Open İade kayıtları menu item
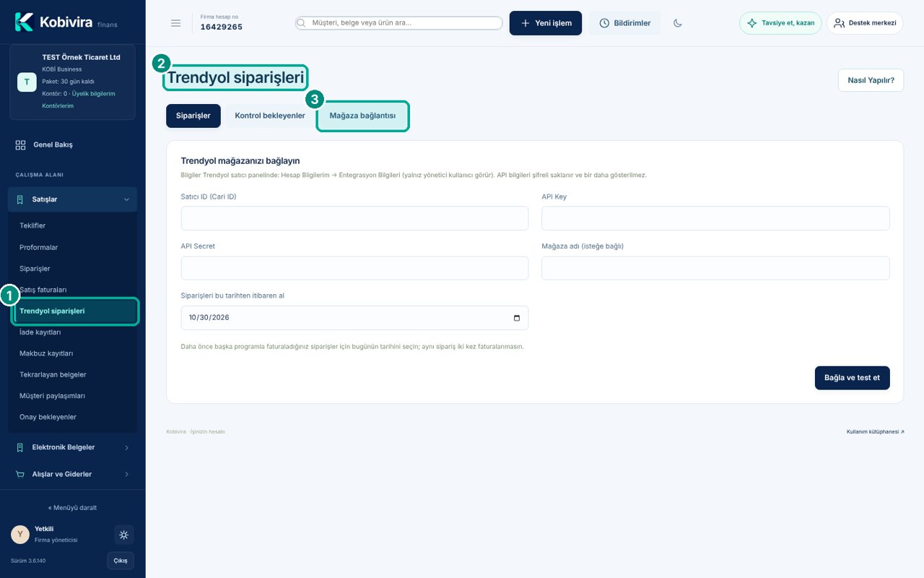Image resolution: width=924 pixels, height=578 pixels. coord(40,332)
